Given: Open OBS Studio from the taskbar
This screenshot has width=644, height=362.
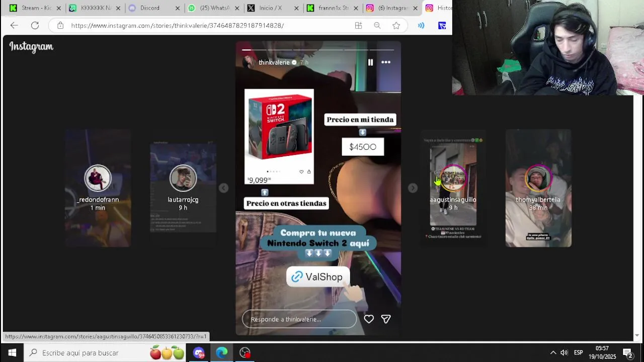Looking at the screenshot, I should pyautogui.click(x=245, y=353).
